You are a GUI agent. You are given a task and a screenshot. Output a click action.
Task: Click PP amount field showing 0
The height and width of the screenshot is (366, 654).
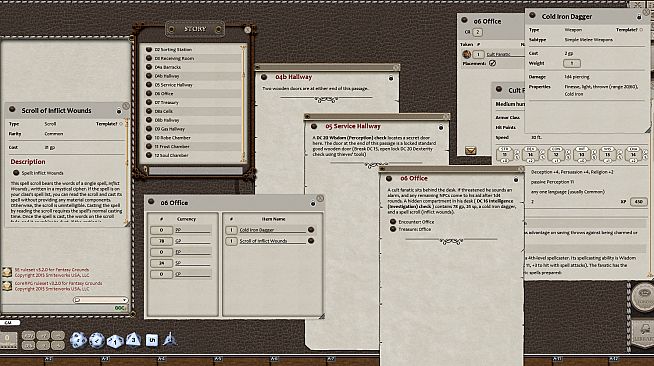[161, 230]
